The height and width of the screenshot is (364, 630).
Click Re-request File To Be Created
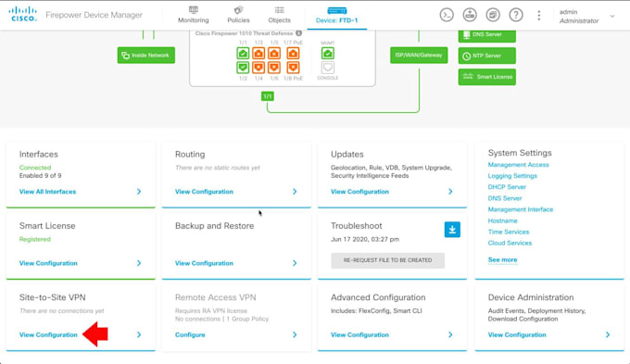click(x=387, y=260)
